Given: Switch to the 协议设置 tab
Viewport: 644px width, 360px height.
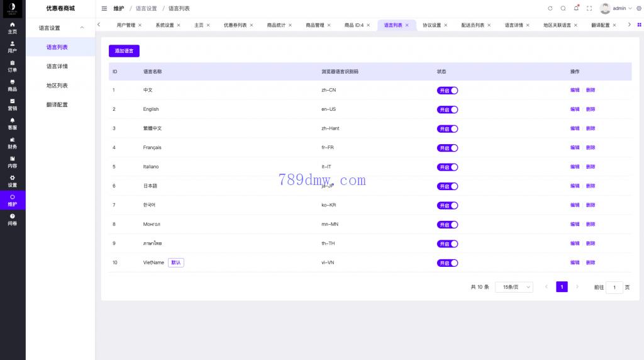Looking at the screenshot, I should (431, 25).
